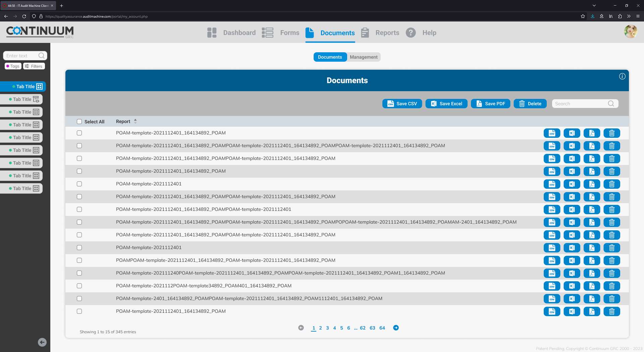Download PDF of the last listed report

(x=592, y=311)
